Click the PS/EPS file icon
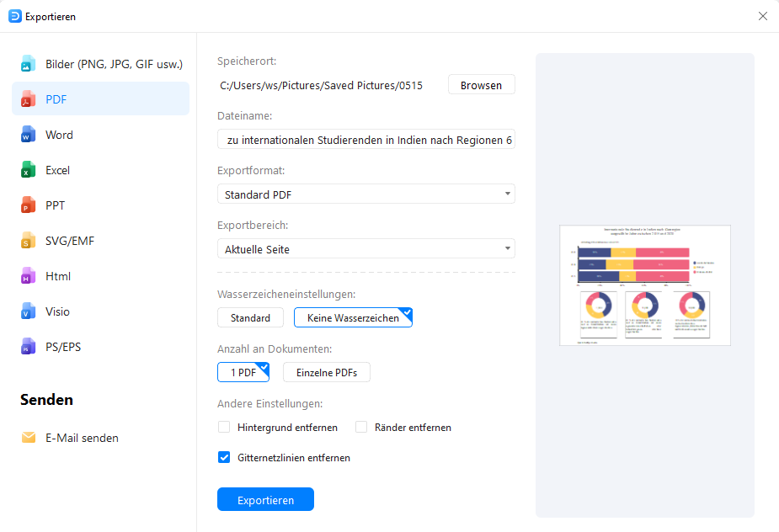 28,347
